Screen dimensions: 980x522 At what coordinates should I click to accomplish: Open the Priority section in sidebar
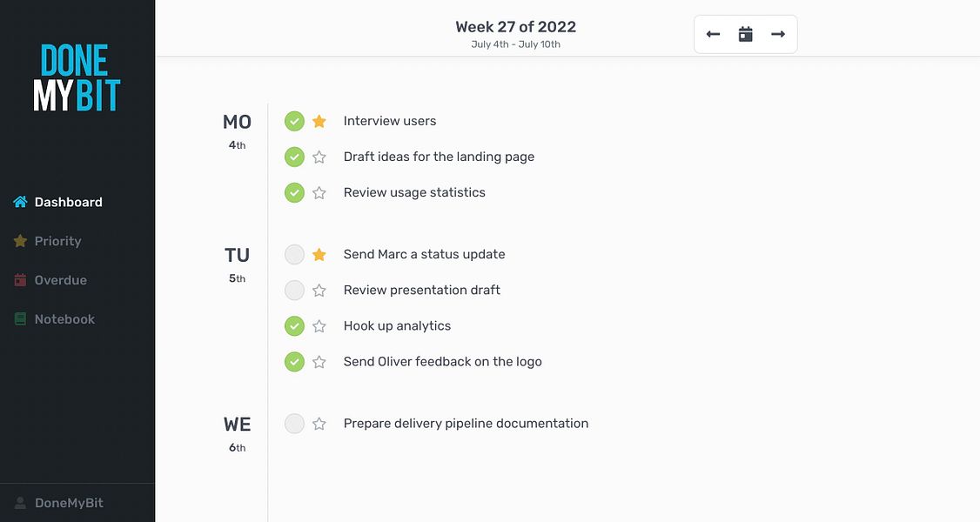pos(48,241)
